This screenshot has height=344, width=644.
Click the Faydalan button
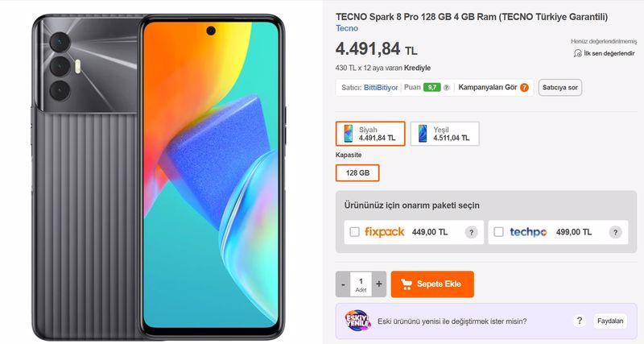click(610, 321)
